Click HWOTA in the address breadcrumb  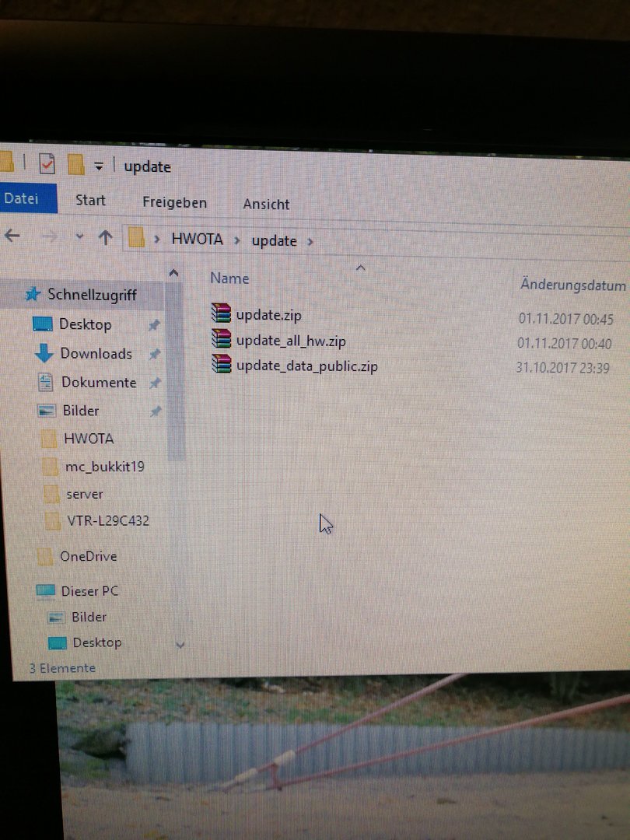click(197, 239)
